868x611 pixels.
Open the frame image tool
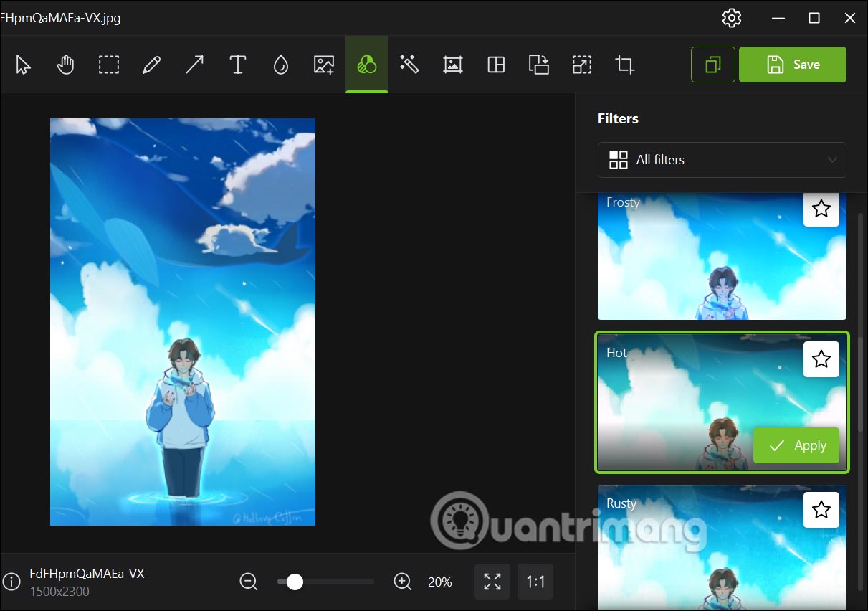point(452,65)
